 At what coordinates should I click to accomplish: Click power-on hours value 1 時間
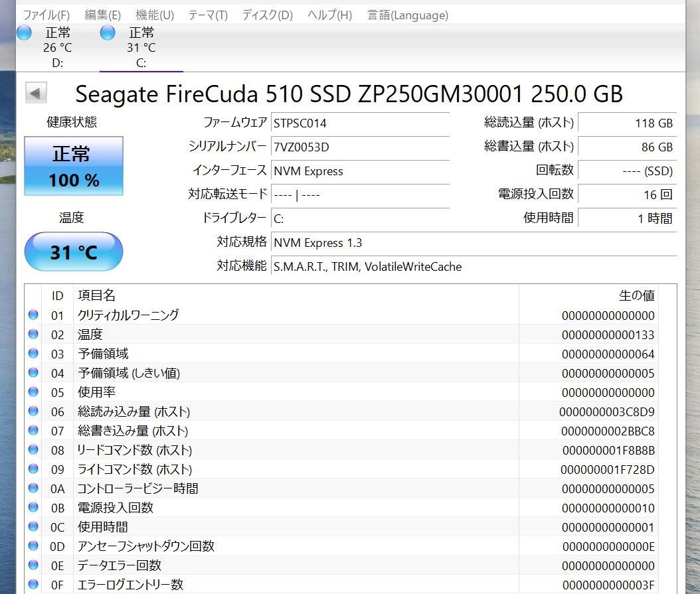click(627, 218)
